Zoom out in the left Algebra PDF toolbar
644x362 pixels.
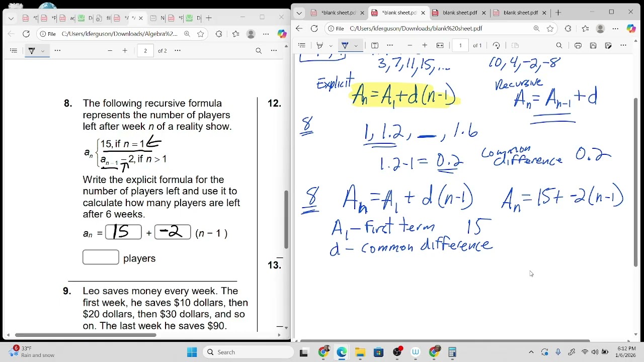point(110,51)
